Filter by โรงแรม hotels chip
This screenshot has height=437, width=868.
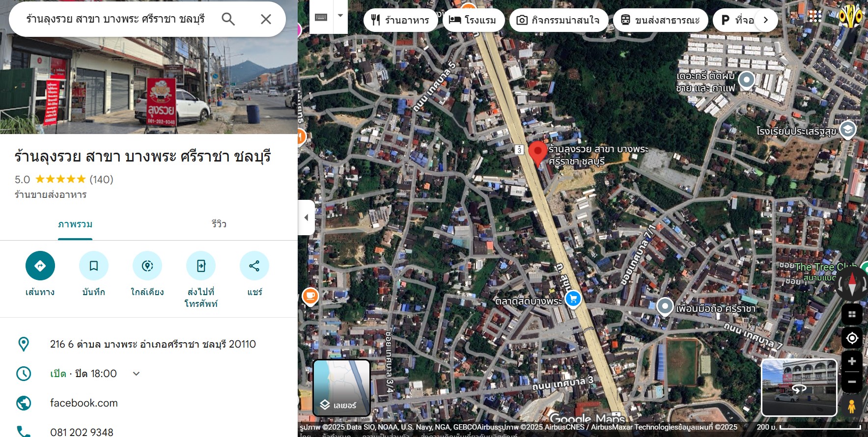tap(473, 20)
